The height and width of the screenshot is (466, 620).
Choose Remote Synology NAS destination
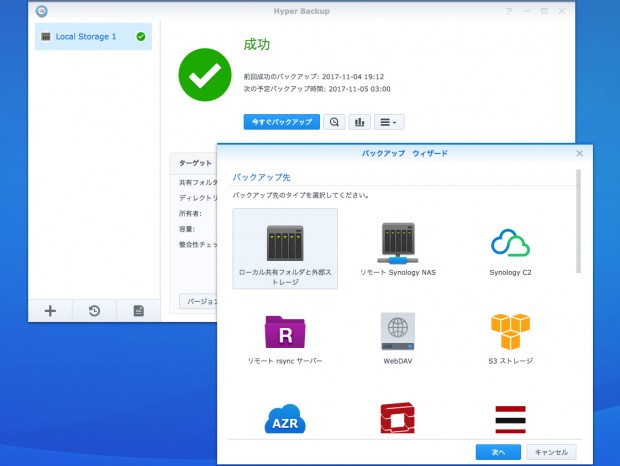(398, 249)
